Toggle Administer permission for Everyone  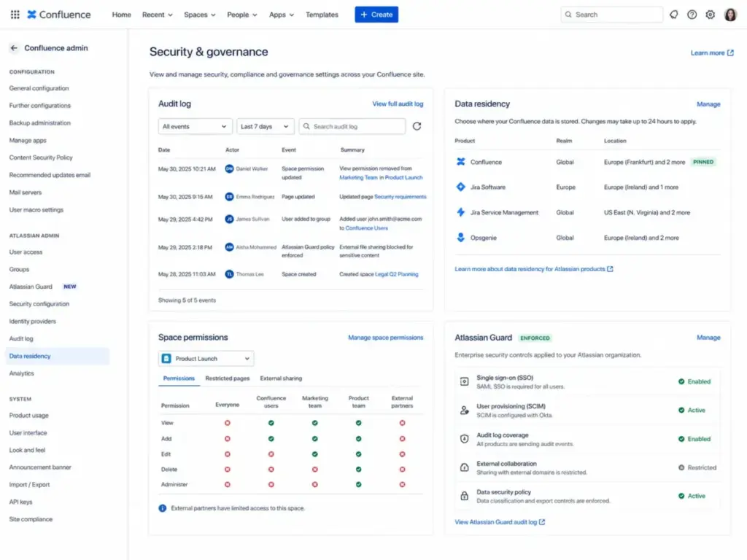(228, 485)
